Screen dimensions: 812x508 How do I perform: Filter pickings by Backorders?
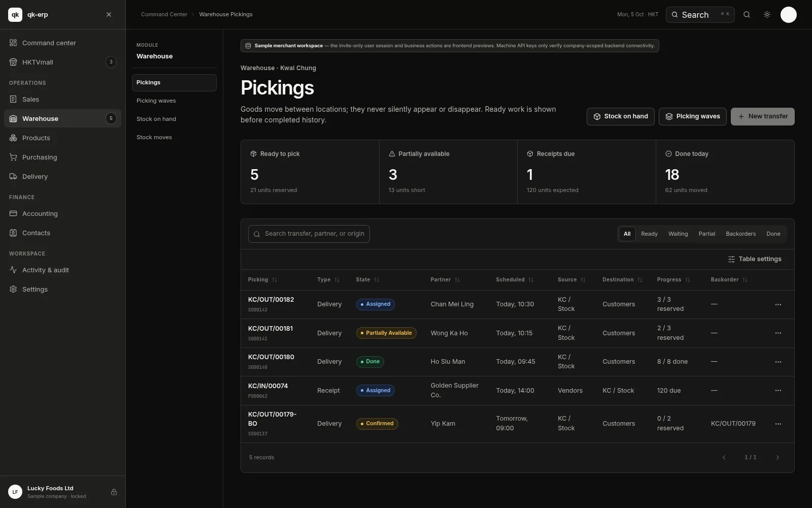(740, 234)
